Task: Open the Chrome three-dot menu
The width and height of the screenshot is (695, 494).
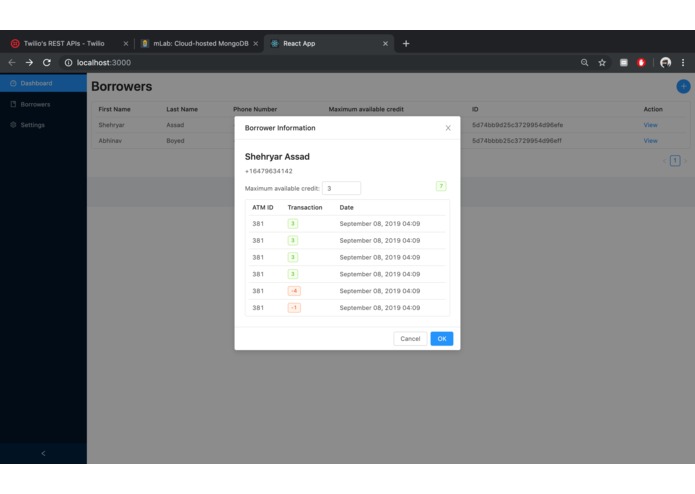Action: coord(683,62)
